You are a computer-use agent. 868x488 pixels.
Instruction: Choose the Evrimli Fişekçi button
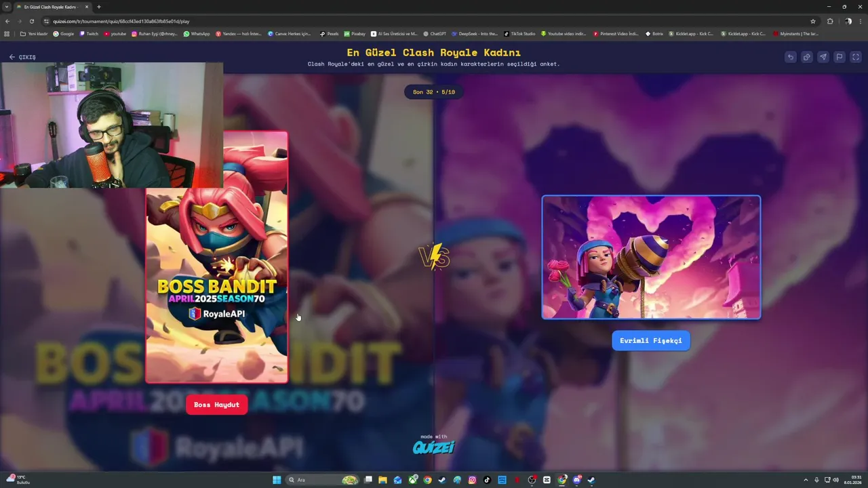tap(651, 340)
